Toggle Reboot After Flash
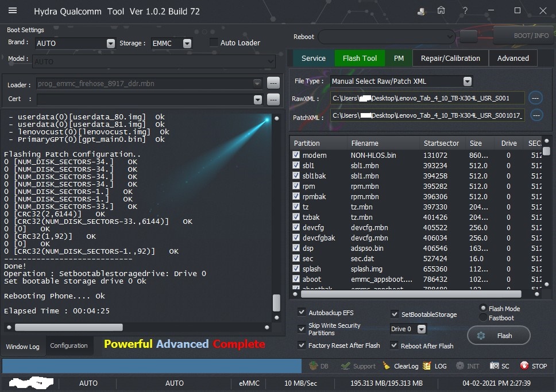Screen dimensions: 556x392 (x=394, y=345)
